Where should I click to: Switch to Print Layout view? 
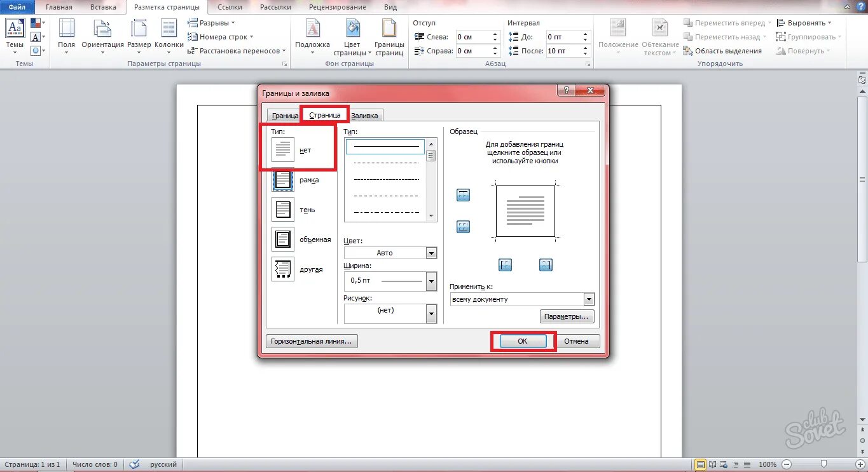(700, 464)
